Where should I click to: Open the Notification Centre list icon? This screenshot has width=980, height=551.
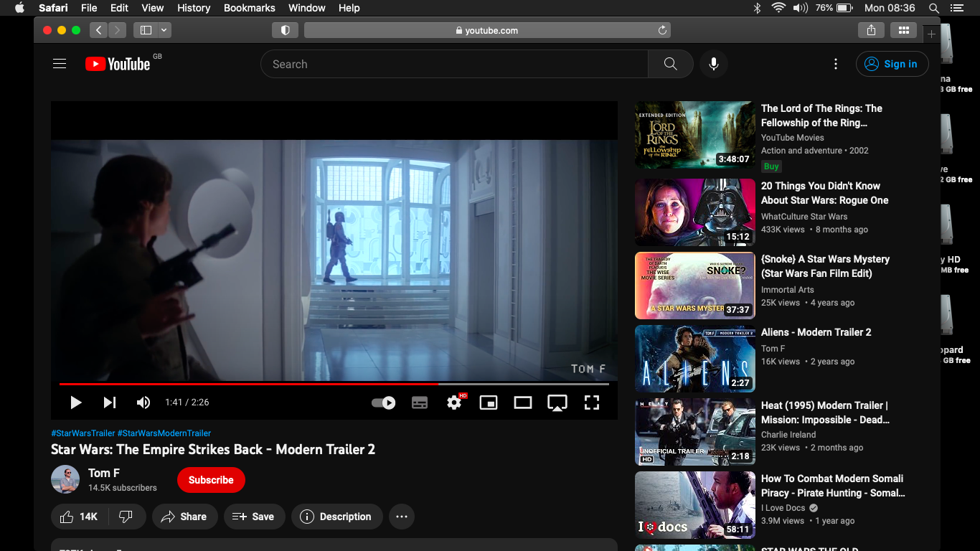pos(957,8)
